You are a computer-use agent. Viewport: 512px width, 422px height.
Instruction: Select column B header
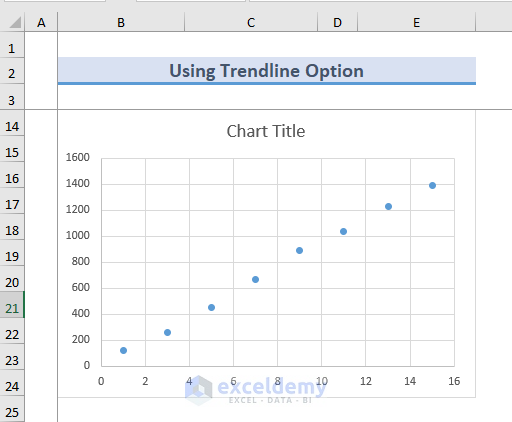pyautogui.click(x=121, y=22)
